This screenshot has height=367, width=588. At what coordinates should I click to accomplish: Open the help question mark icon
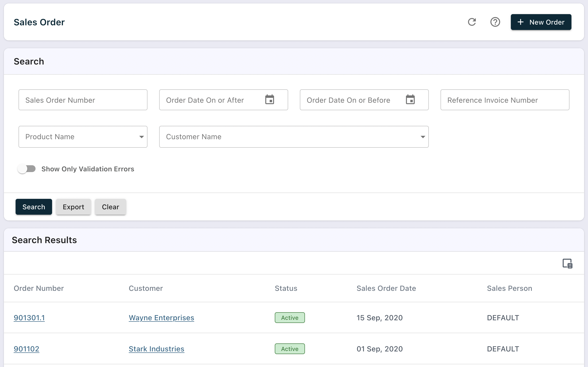point(495,22)
